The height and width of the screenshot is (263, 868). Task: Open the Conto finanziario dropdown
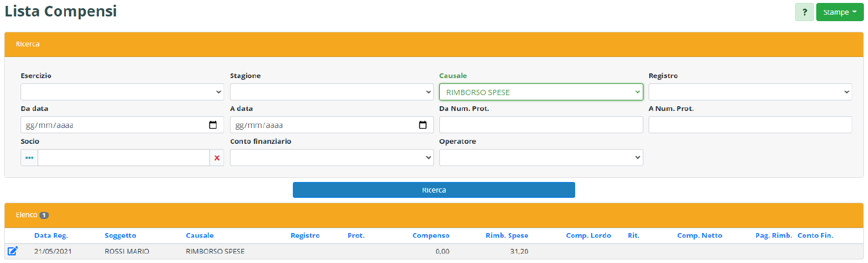(x=332, y=158)
